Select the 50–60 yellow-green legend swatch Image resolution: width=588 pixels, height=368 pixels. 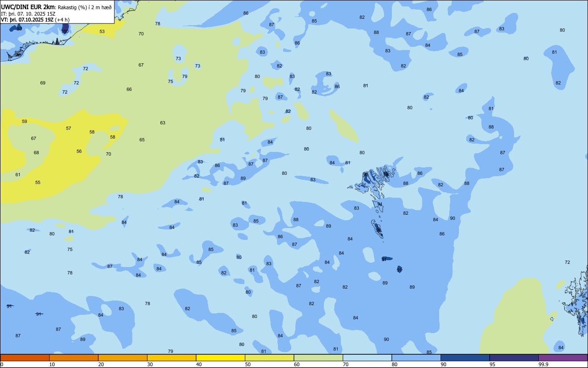(269, 357)
